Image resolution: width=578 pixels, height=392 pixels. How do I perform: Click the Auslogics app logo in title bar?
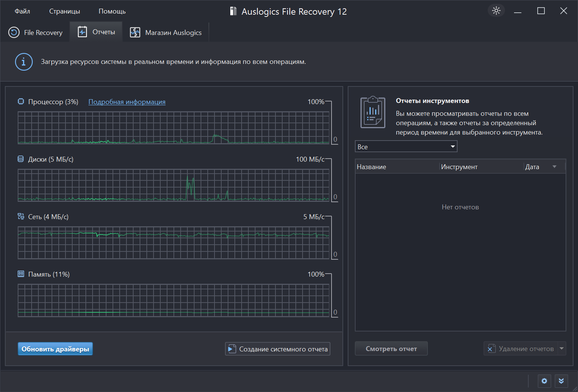pos(233,11)
